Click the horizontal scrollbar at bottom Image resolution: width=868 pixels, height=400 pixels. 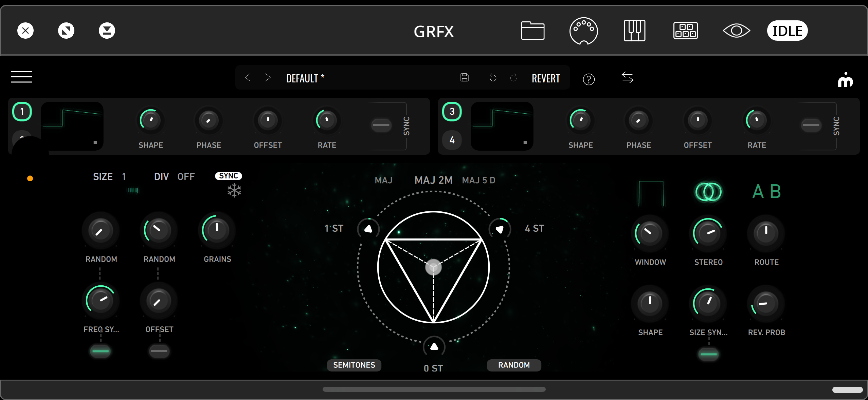(434, 389)
